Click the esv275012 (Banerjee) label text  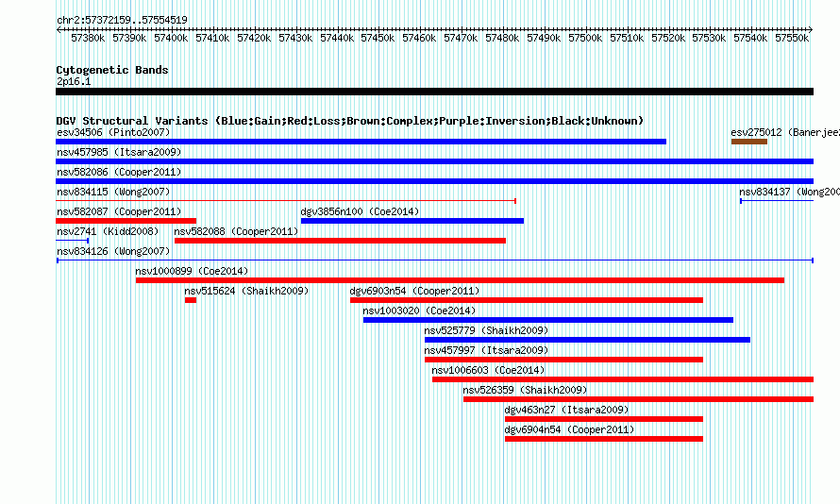point(785,132)
